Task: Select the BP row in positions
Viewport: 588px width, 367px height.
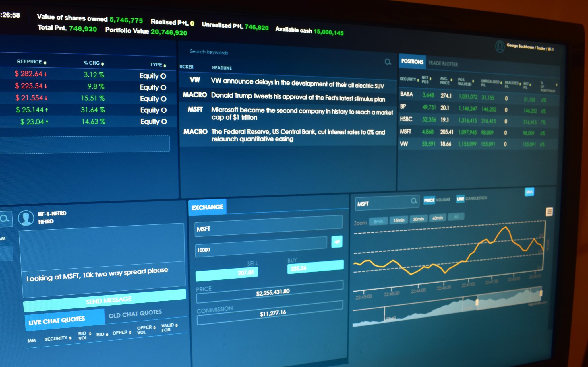Action: click(x=478, y=108)
